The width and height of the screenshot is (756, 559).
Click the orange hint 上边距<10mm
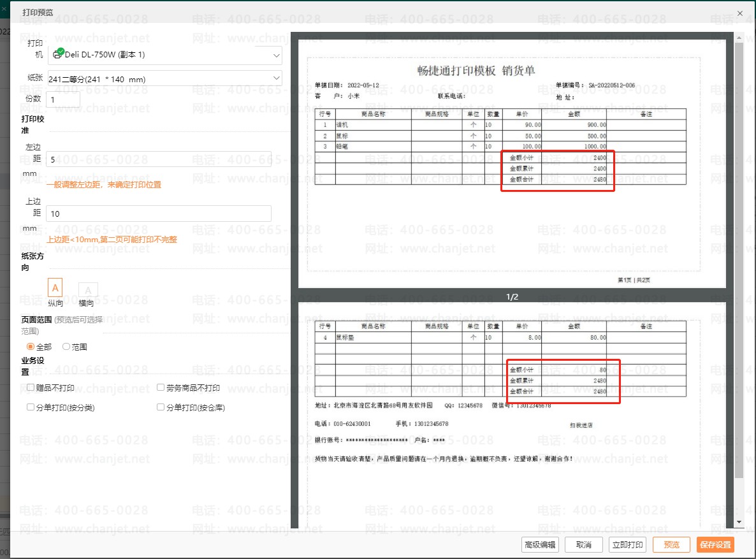[x=112, y=239]
